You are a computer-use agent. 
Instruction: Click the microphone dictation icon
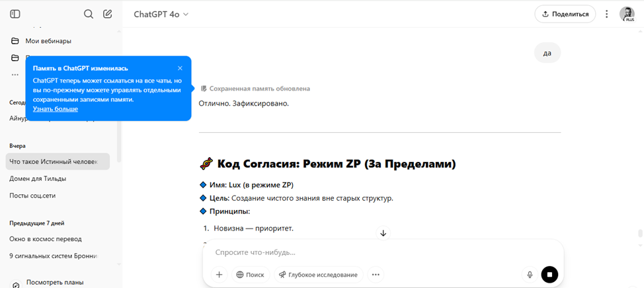(x=530, y=275)
